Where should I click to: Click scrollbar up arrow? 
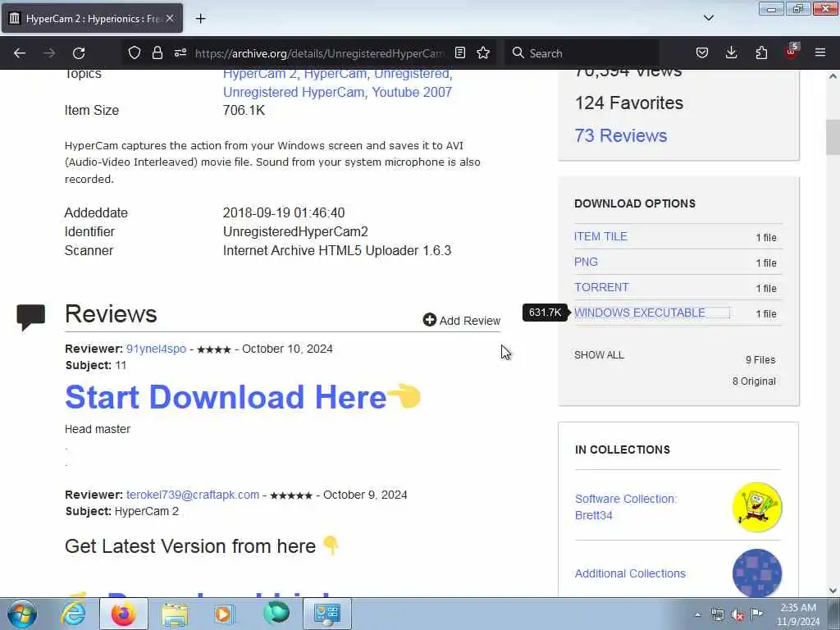[833, 76]
